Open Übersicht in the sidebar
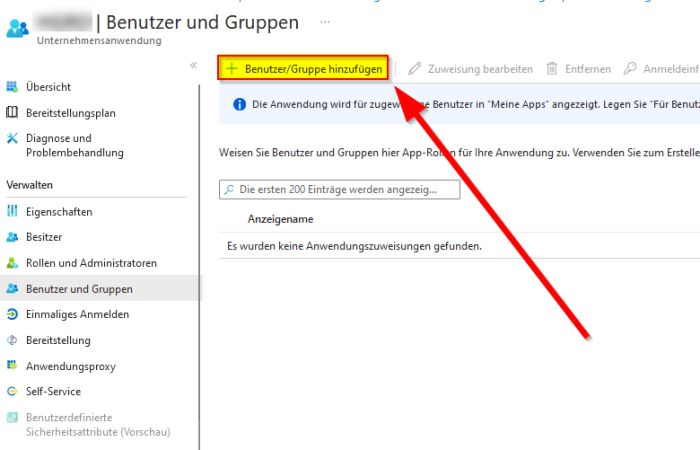700x450 pixels. click(49, 87)
